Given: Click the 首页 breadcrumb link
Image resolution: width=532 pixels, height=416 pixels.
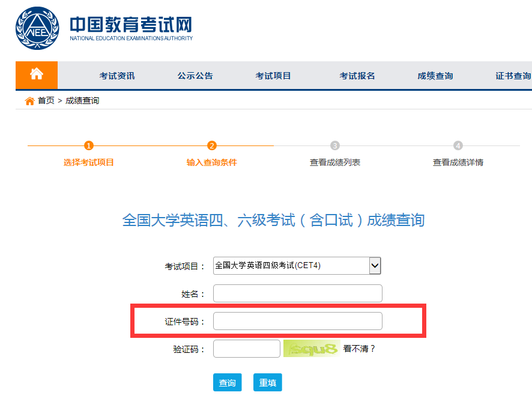Looking at the screenshot, I should click(x=46, y=100).
